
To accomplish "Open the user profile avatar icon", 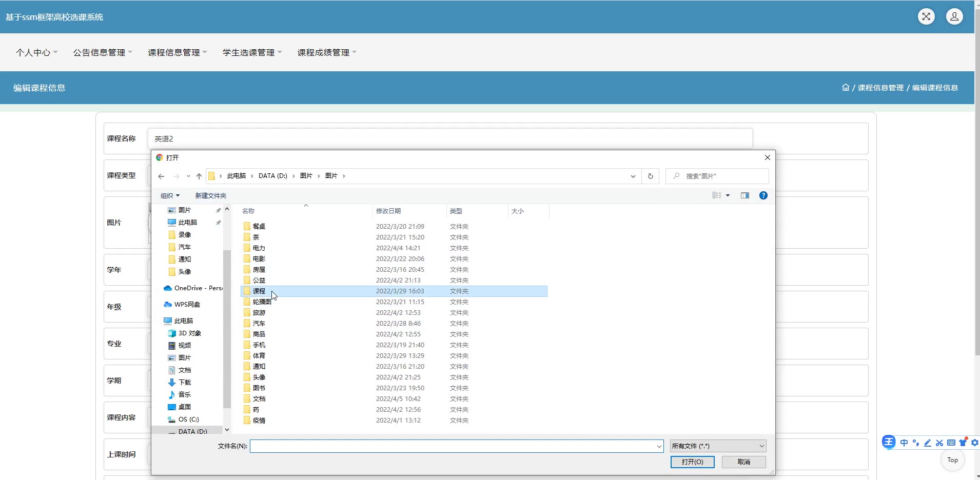I will 954,17.
